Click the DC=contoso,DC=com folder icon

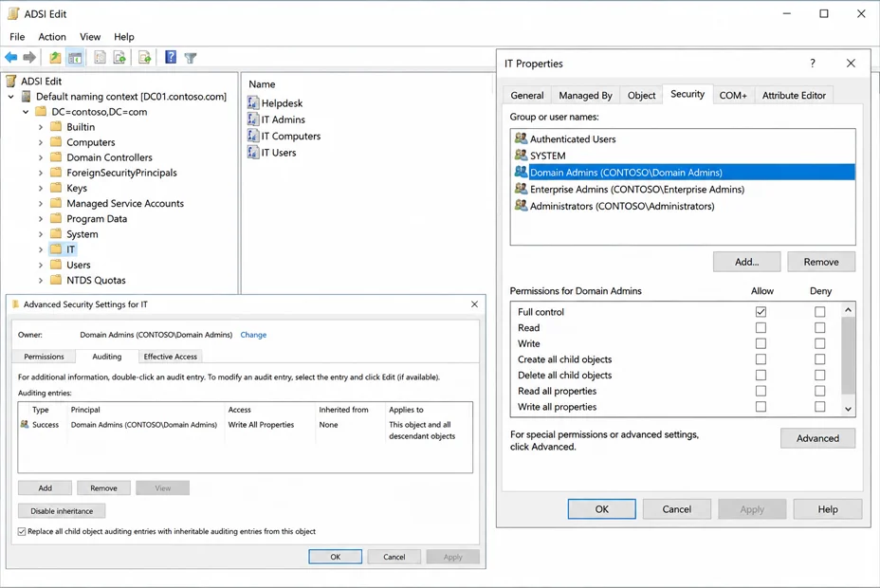tap(41, 112)
